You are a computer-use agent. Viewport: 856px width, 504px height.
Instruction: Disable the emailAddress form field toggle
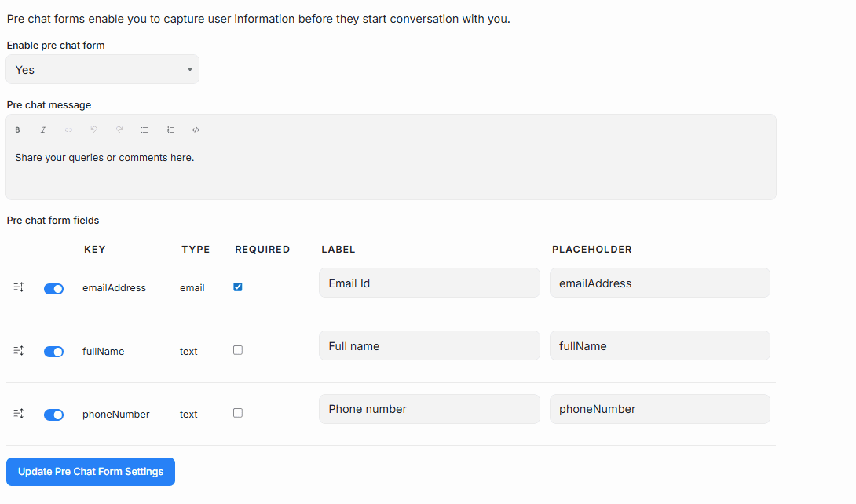(53, 288)
